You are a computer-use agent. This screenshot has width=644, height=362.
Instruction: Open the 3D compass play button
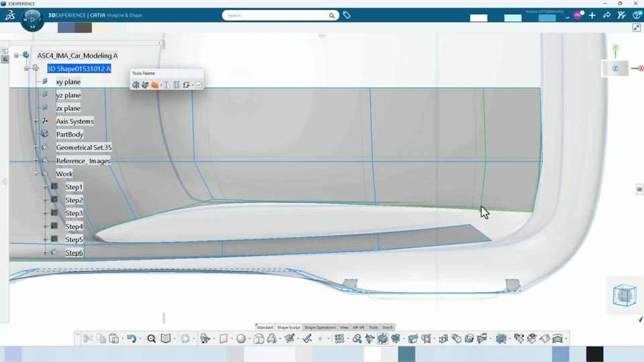click(32, 19)
